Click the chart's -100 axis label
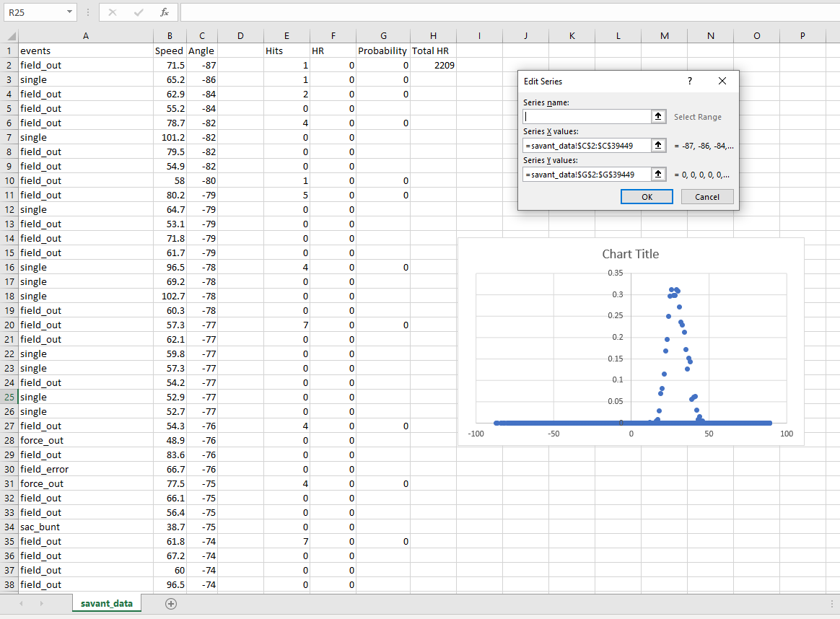 pos(476,434)
